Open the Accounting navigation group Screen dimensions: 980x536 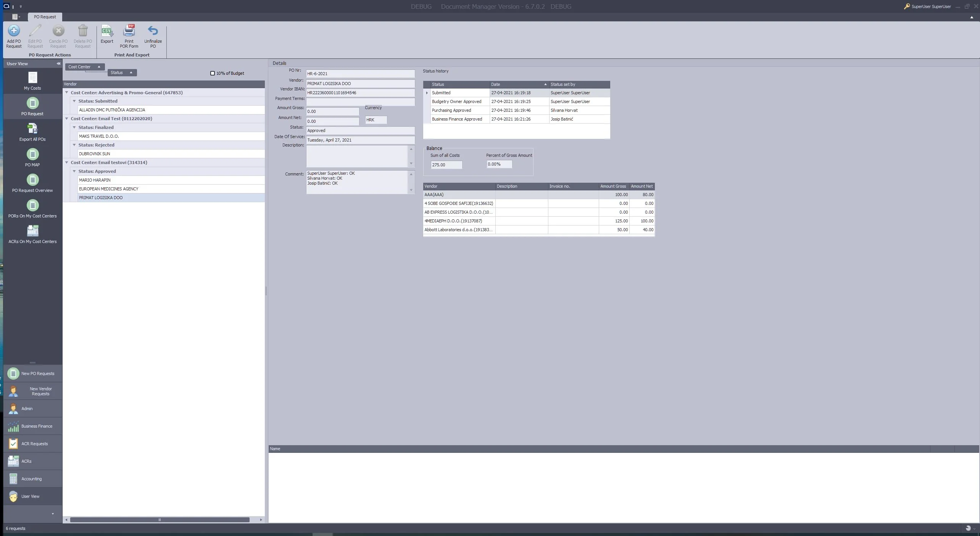coord(33,479)
